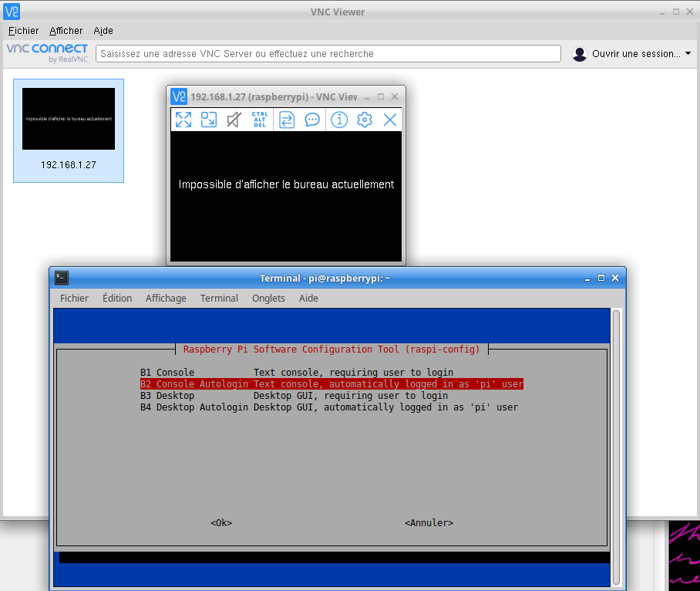Minimize the 192.168.1.27 VNC session window
This screenshot has height=591, width=700.
pos(367,97)
